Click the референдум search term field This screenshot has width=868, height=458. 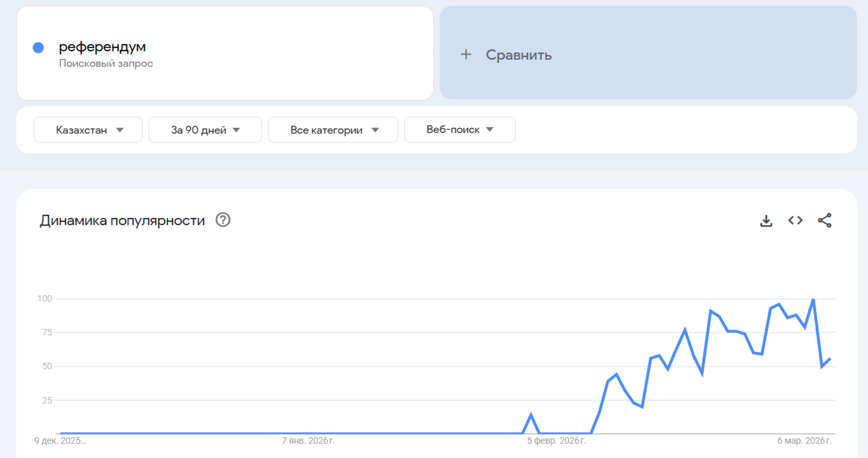click(102, 47)
